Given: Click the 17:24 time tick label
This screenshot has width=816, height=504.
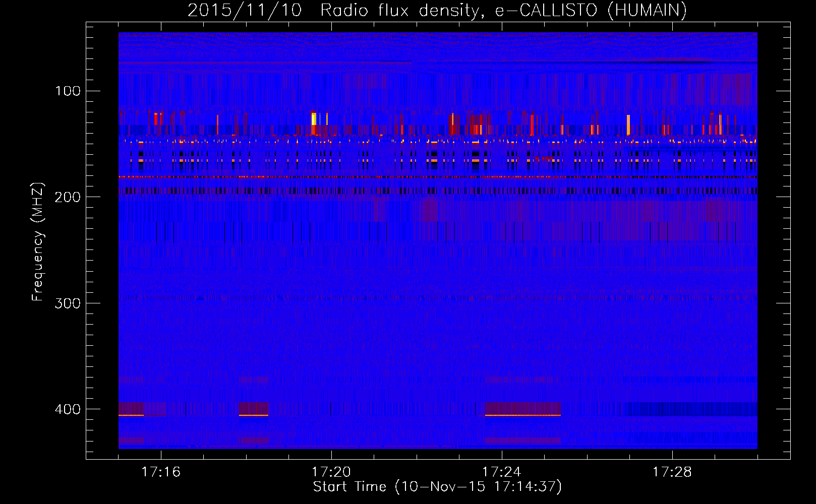Looking at the screenshot, I should [502, 472].
